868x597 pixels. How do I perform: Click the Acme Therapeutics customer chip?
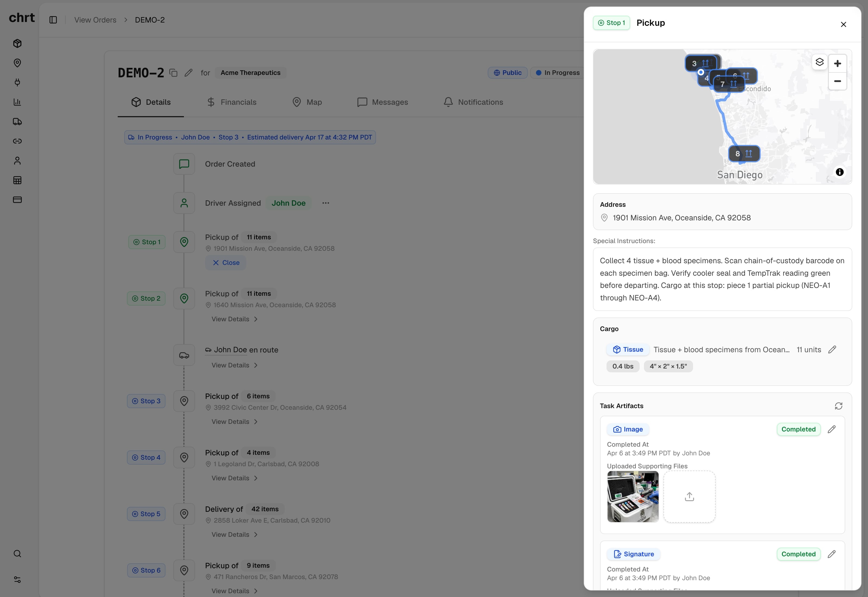(250, 72)
